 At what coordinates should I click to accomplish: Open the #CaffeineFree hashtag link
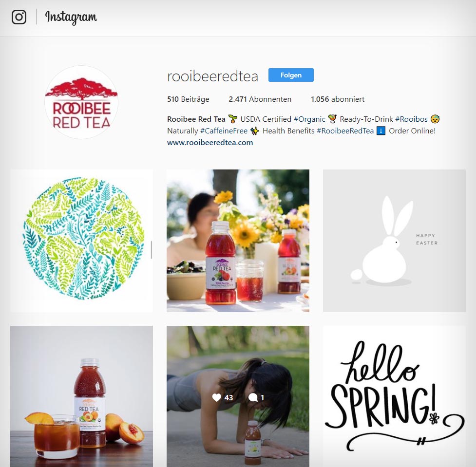click(x=224, y=131)
